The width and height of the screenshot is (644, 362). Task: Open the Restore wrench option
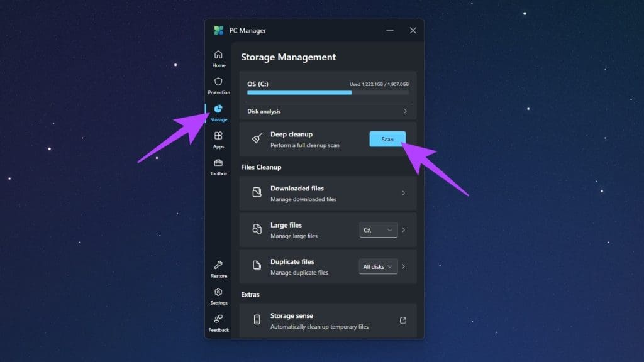click(218, 270)
